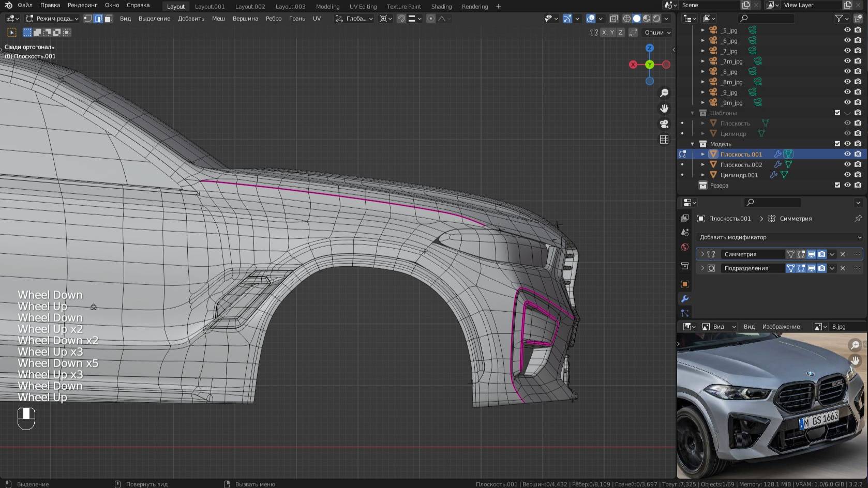Toggle camera view using viewport camera icon
Viewport: 868px width, 488px height.
(664, 124)
